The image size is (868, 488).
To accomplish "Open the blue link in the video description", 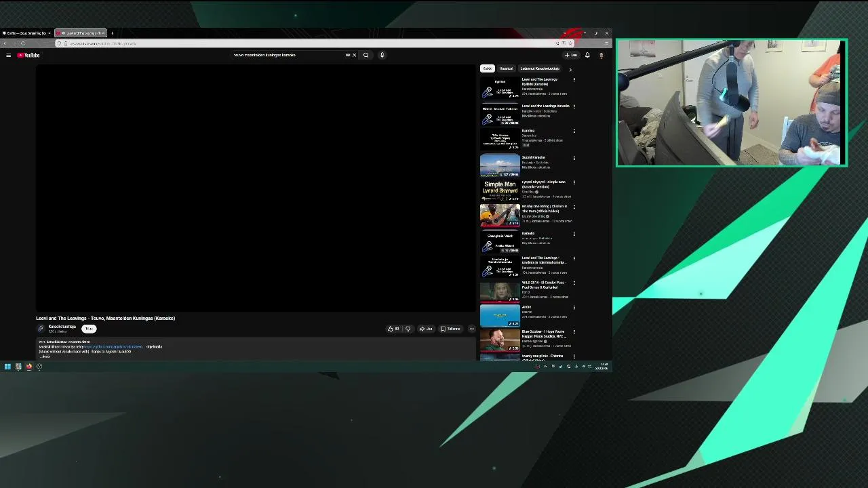I will (113, 346).
